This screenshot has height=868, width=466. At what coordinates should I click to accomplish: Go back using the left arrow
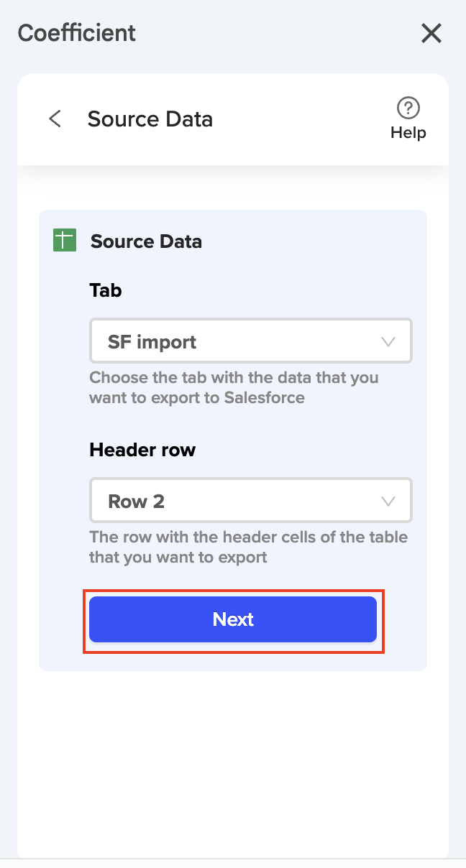click(x=55, y=119)
